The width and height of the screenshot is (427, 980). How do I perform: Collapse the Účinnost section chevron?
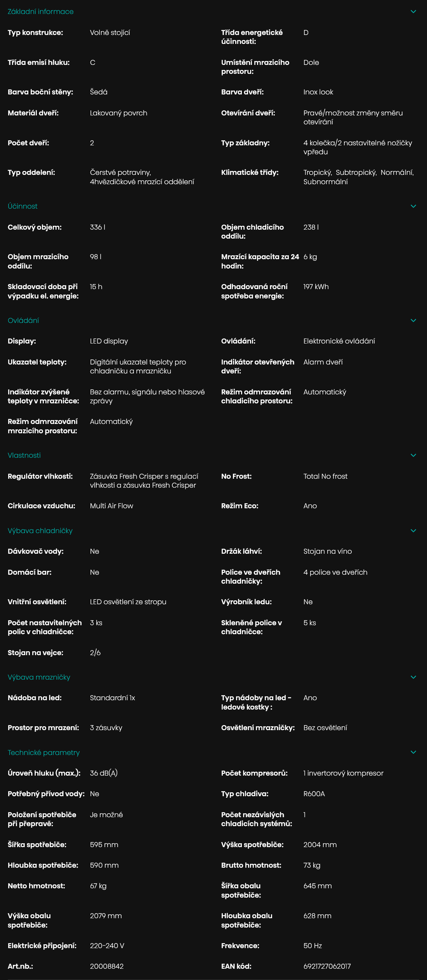pos(413,206)
